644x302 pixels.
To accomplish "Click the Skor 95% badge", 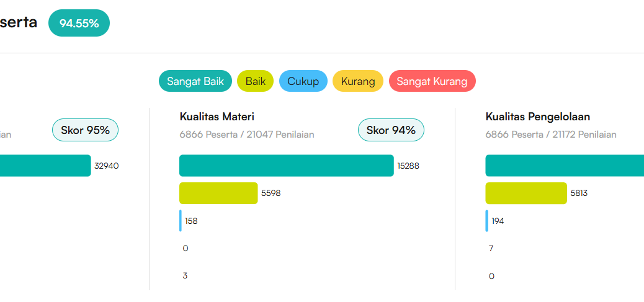I will point(85,130).
